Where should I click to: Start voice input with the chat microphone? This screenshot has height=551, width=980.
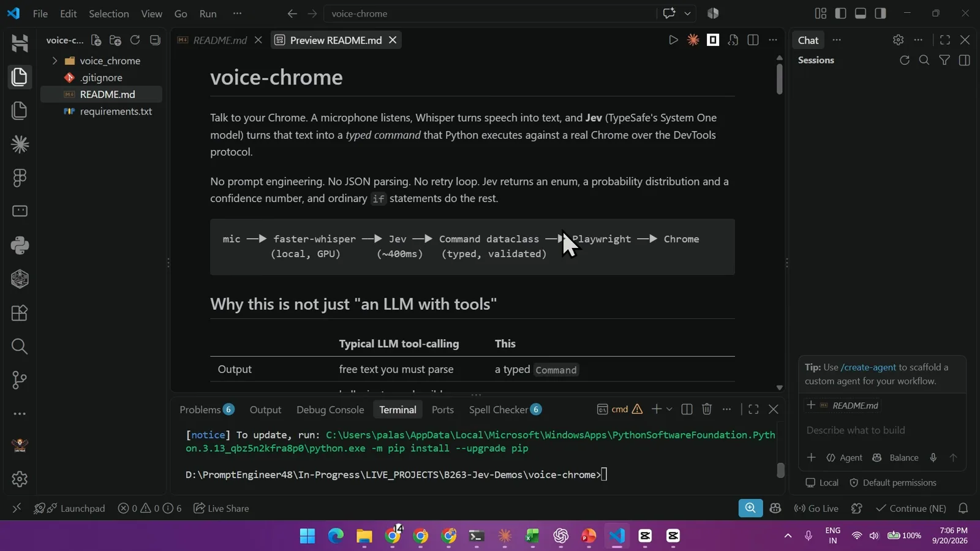click(x=933, y=458)
